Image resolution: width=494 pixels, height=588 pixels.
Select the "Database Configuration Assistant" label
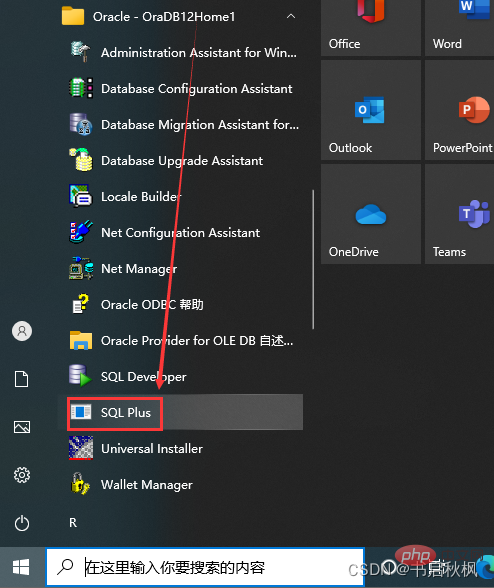coord(197,89)
